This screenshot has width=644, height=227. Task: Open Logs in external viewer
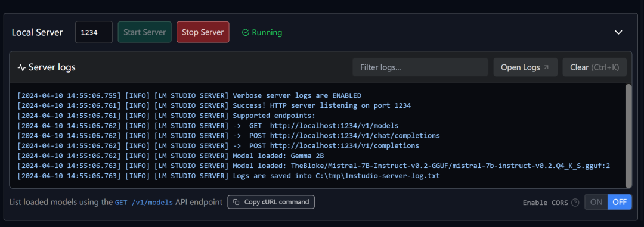point(525,67)
